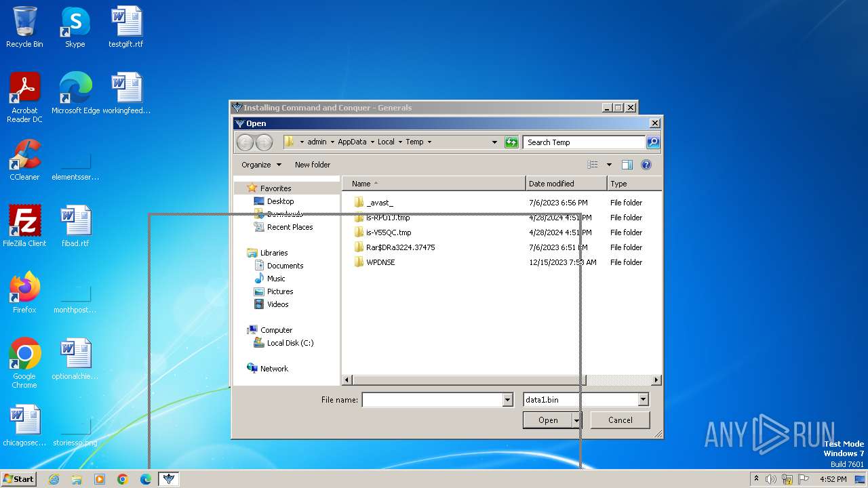Open the Recycle Bin desktop icon
868x488 pixels.
point(24,27)
